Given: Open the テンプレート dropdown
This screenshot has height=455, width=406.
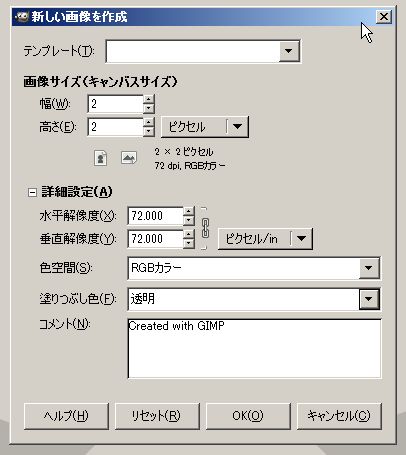Looking at the screenshot, I should point(203,51).
